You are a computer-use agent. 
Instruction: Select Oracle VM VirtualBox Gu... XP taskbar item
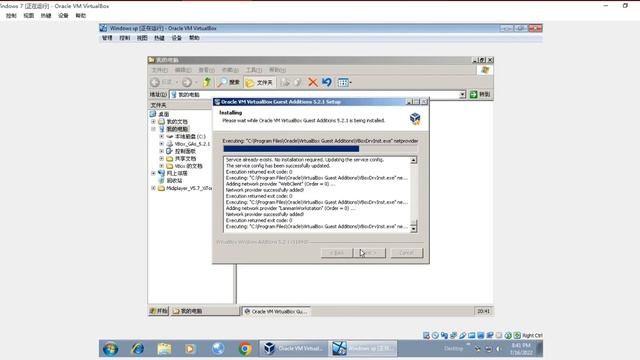[x=276, y=311]
